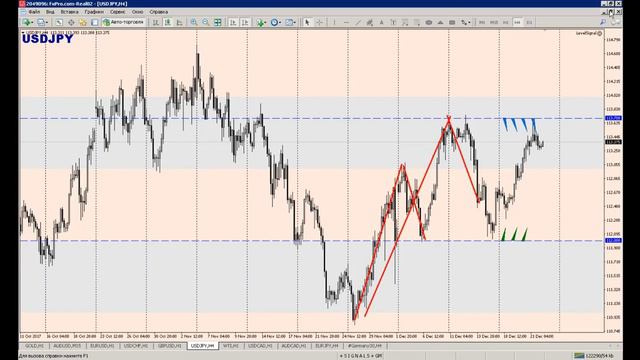
Task: Switch chart to bar chart icon
Action: 156,22
